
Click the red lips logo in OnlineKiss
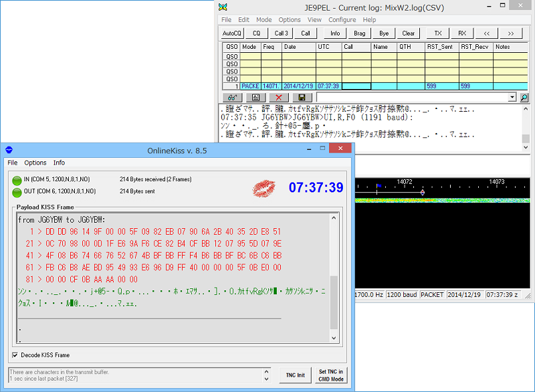pos(263,189)
